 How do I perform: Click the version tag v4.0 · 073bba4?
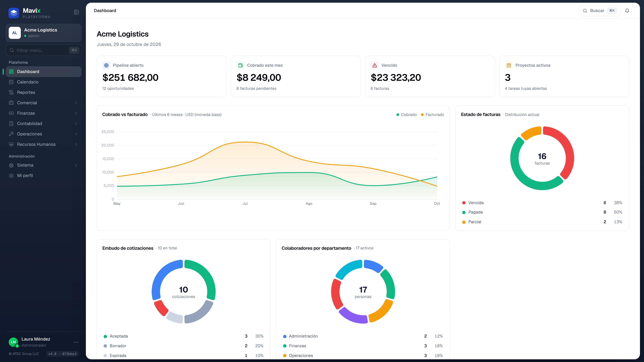pyautogui.click(x=62, y=354)
